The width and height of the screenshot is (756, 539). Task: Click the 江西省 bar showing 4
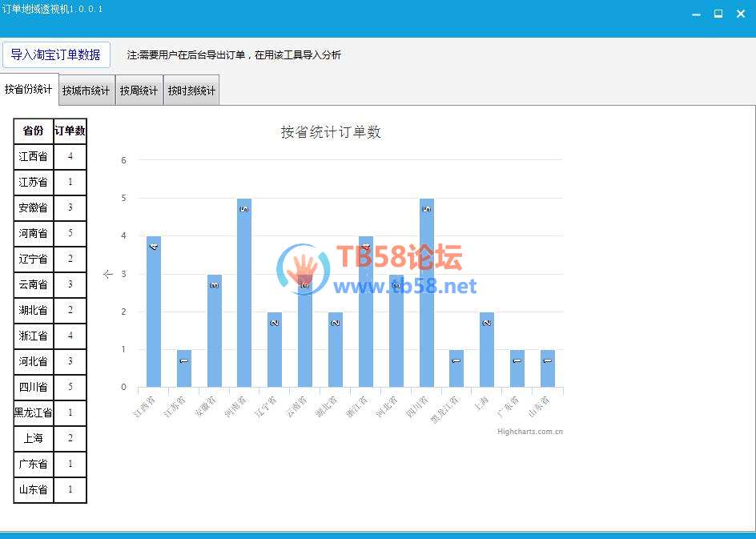tap(153, 312)
